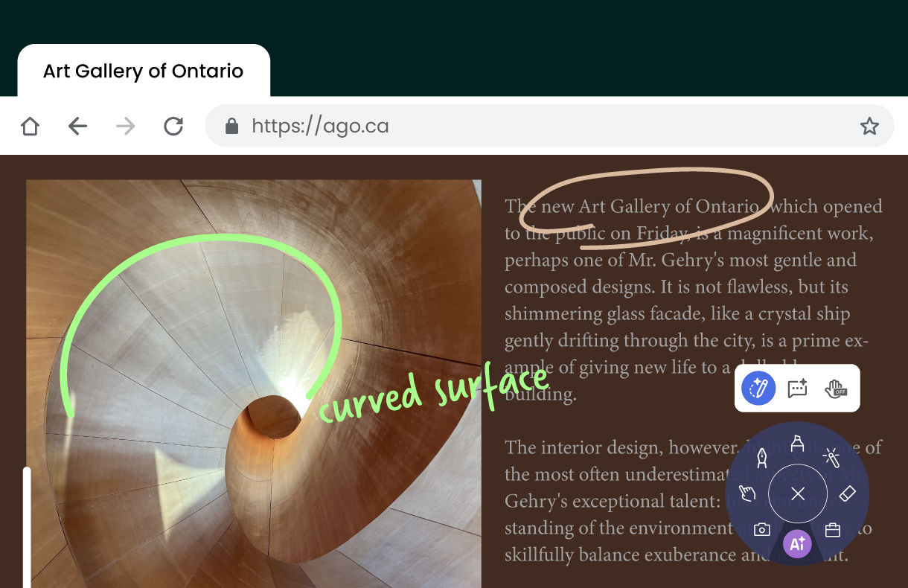Select the Eraser tool in the radial menu
The image size is (908, 588).
(848, 493)
